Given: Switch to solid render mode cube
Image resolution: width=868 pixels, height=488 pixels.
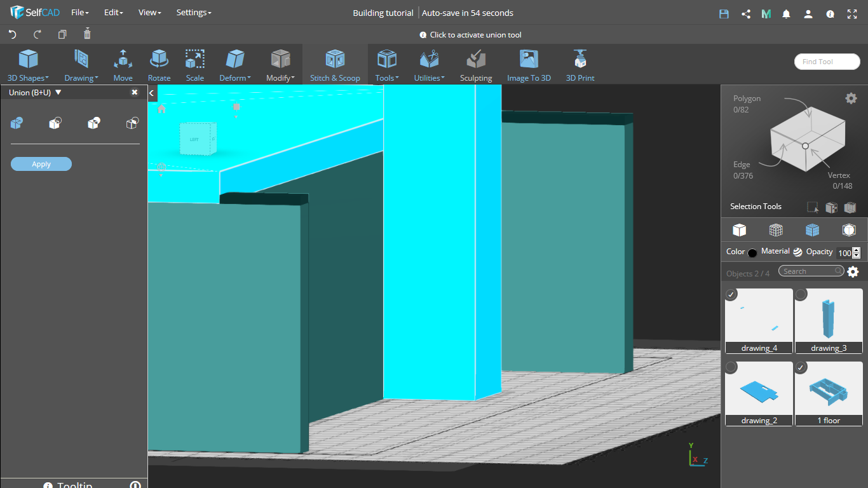Looking at the screenshot, I should point(739,229).
